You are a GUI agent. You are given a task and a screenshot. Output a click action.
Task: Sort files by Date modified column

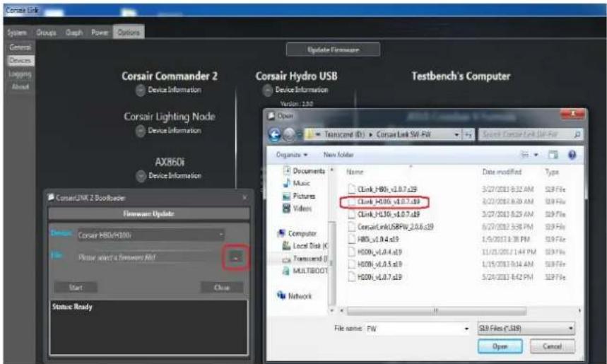point(502,172)
